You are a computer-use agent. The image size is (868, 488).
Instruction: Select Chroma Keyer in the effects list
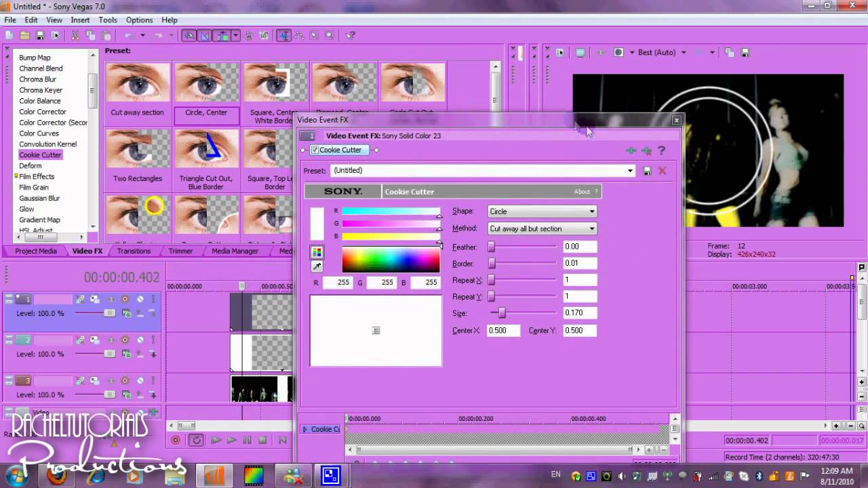point(41,90)
